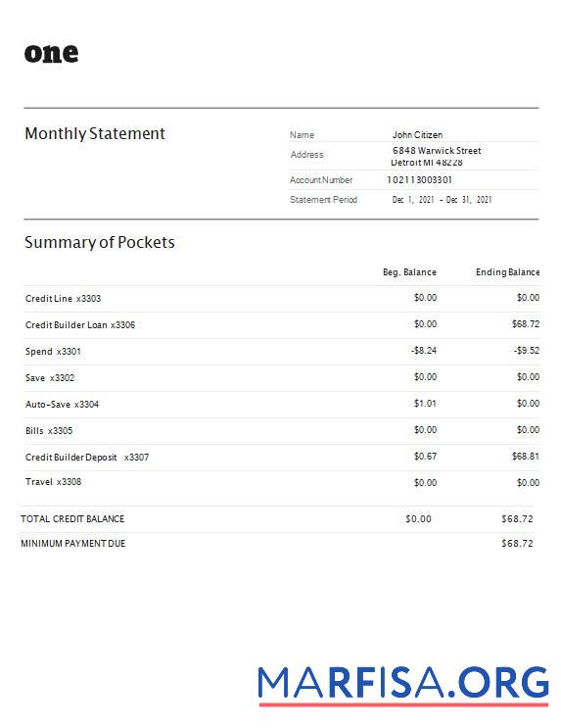Image resolution: width=561 pixels, height=728 pixels.
Task: Click the Bills x3305 pocket label
Action: 49,431
